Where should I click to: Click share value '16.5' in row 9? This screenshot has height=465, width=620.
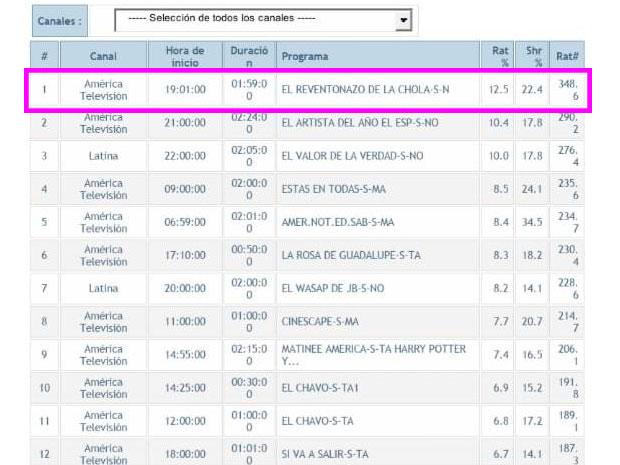pos(532,355)
